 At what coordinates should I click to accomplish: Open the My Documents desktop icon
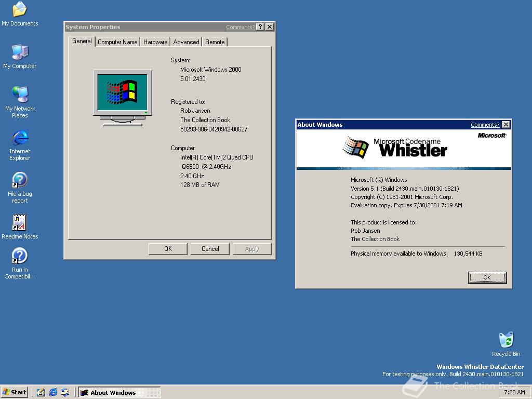click(x=20, y=14)
